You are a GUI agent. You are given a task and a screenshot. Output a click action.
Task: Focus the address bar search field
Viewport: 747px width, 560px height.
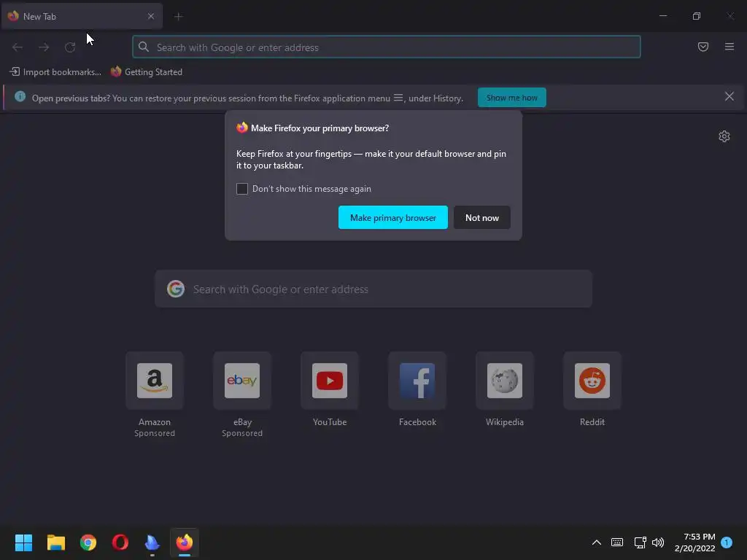coord(387,47)
